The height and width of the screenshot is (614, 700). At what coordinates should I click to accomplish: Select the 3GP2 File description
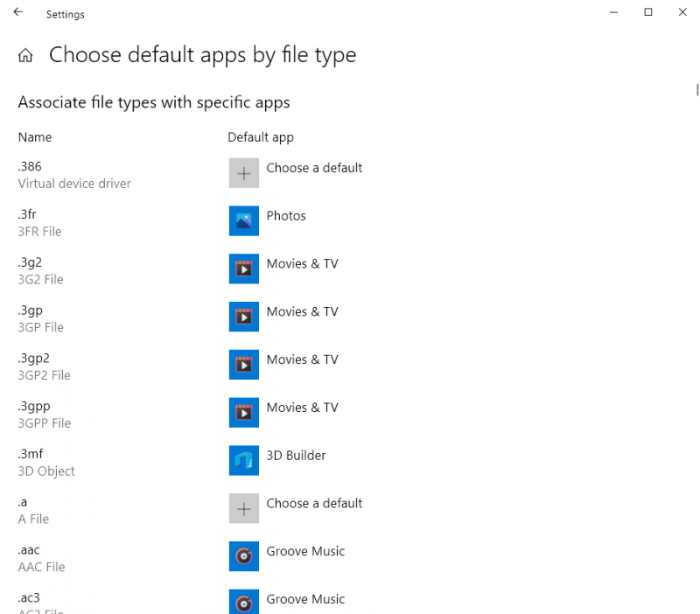[x=45, y=375]
